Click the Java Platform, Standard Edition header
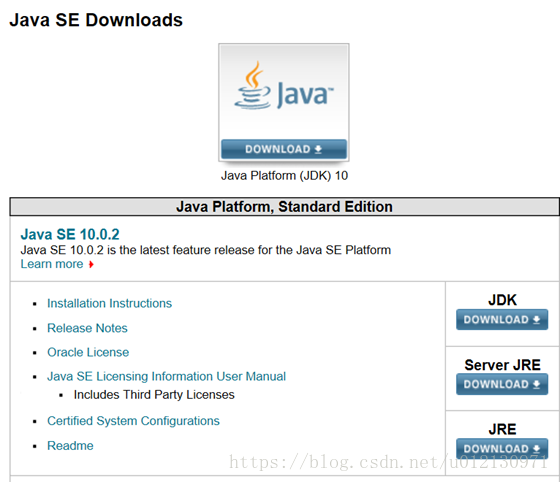 [284, 207]
